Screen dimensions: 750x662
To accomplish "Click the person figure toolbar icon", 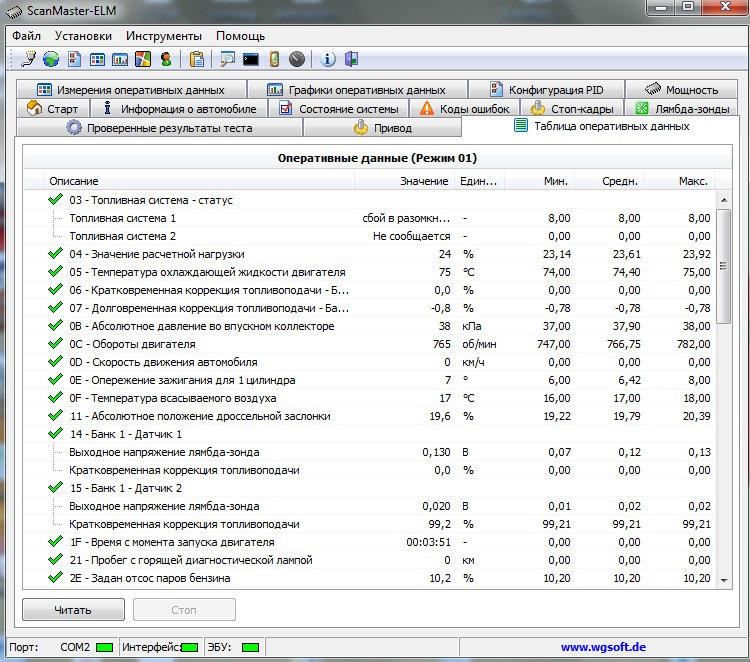I will (166, 59).
